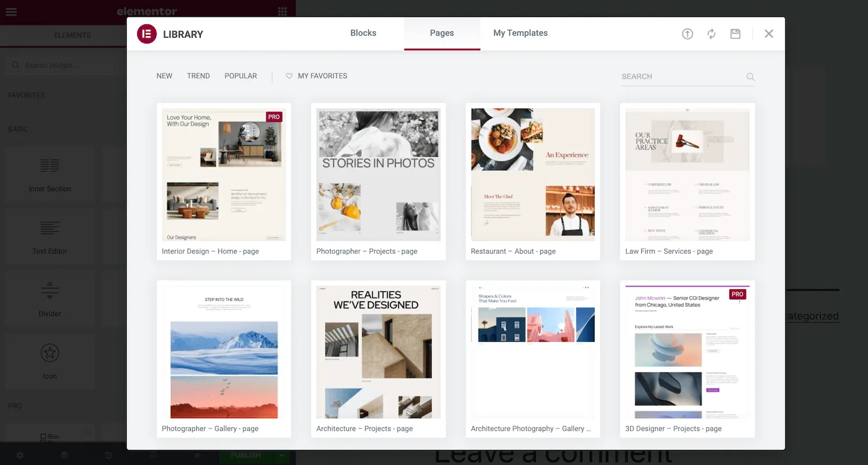Open the Photographer – Projects template thumbnail

378,175
